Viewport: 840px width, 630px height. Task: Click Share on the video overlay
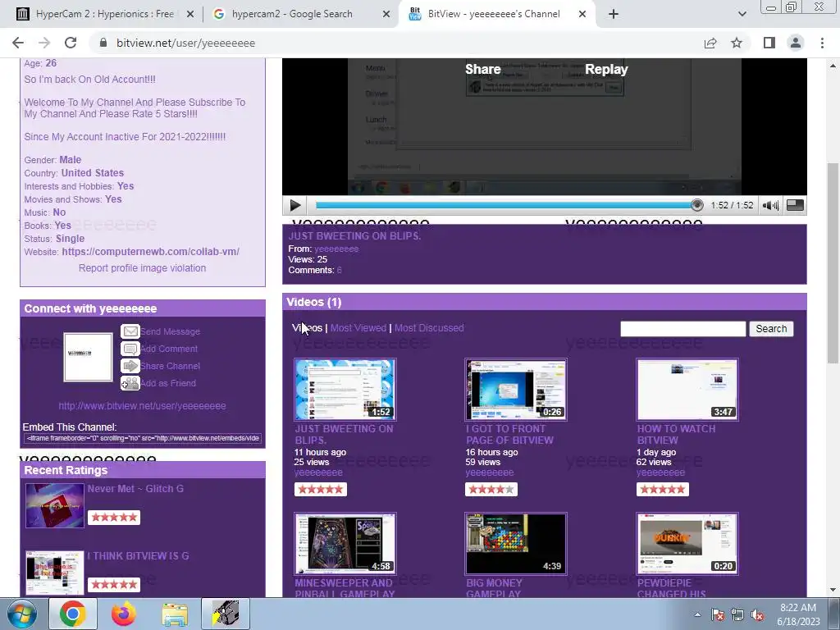(482, 69)
